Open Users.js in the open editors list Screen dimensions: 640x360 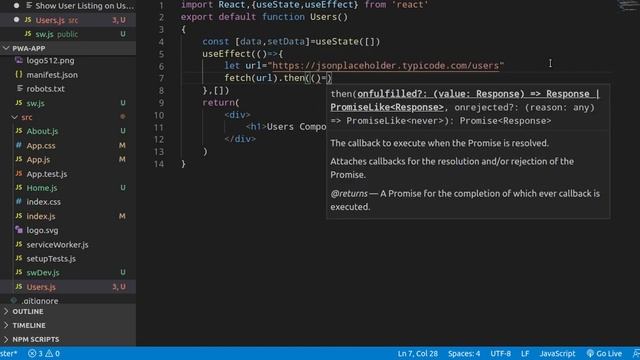(x=68, y=20)
